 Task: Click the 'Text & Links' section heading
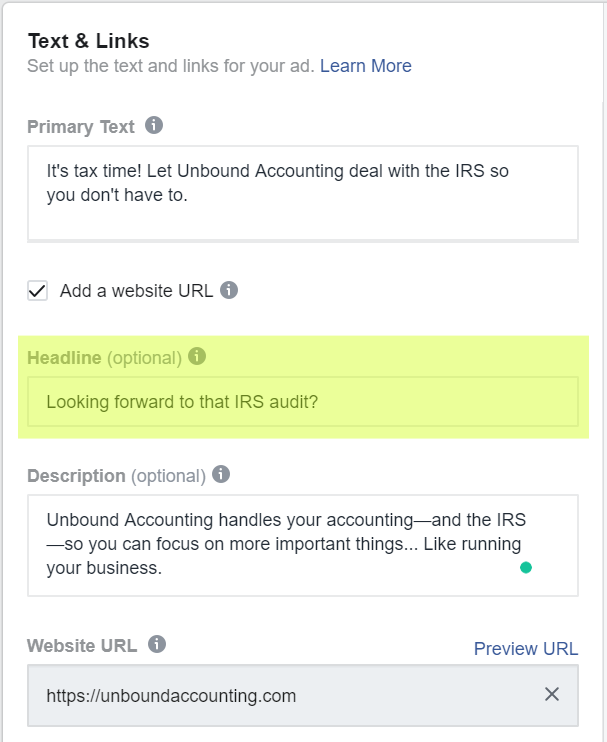click(x=88, y=41)
